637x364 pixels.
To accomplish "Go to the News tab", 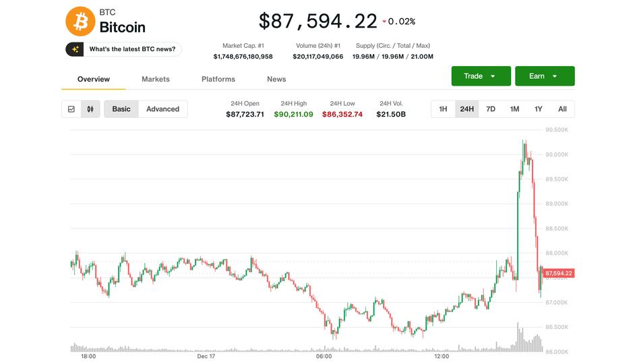I will click(276, 79).
